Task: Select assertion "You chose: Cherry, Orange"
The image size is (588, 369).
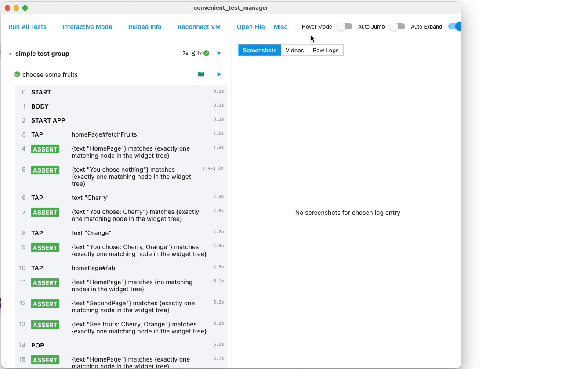Action: [121, 250]
